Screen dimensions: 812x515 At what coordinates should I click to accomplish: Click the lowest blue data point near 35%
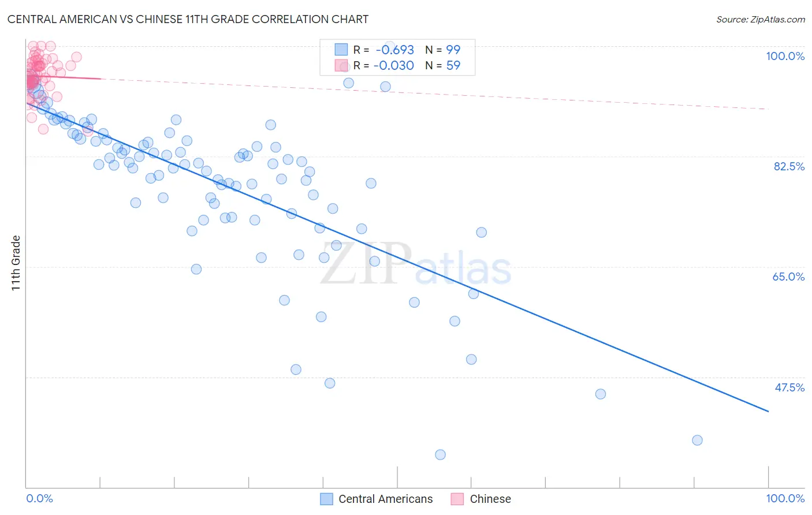pos(440,454)
